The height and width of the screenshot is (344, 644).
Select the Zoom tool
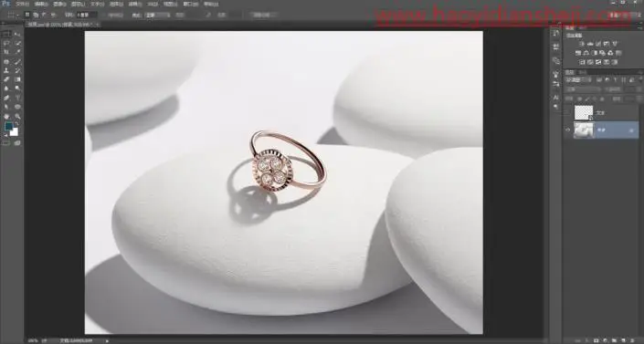tap(17, 116)
